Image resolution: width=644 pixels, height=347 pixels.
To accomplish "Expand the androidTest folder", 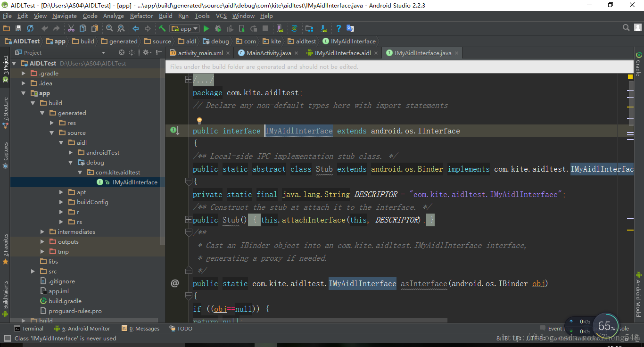I will click(71, 153).
